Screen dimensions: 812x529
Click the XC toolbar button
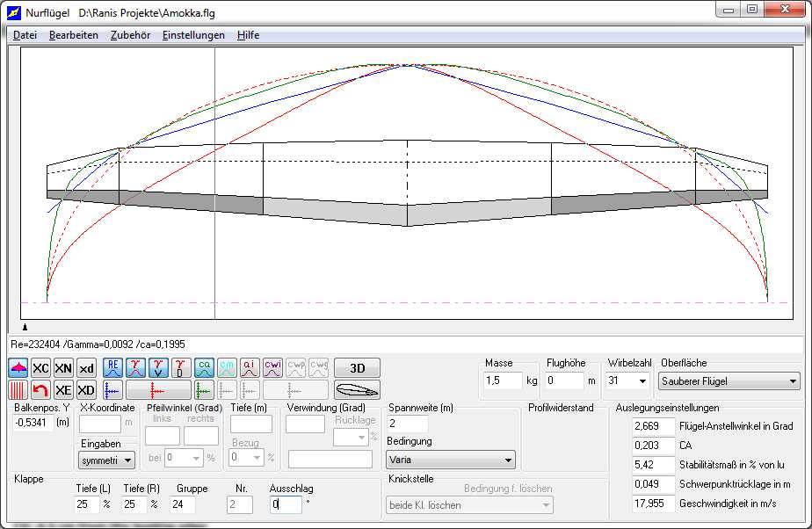(40, 368)
